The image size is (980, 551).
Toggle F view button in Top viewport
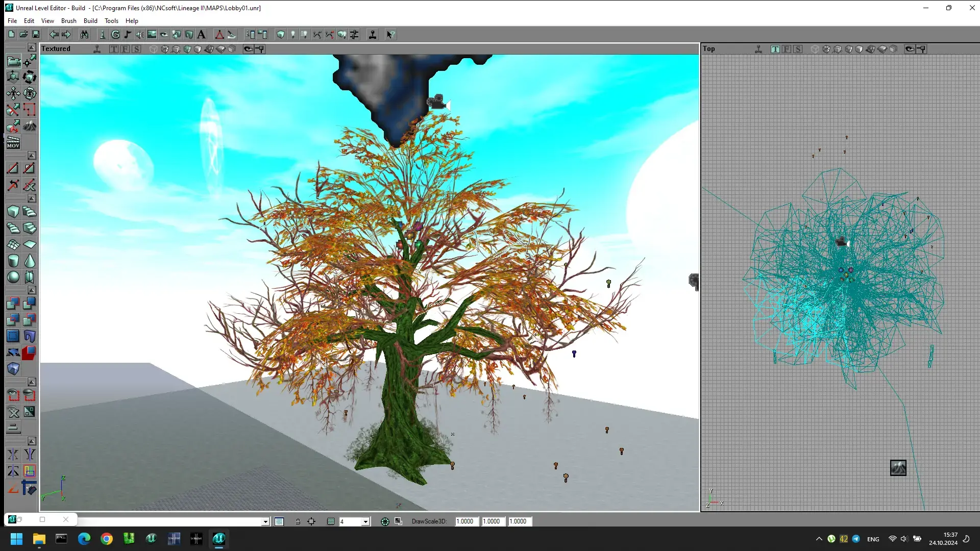coord(787,49)
